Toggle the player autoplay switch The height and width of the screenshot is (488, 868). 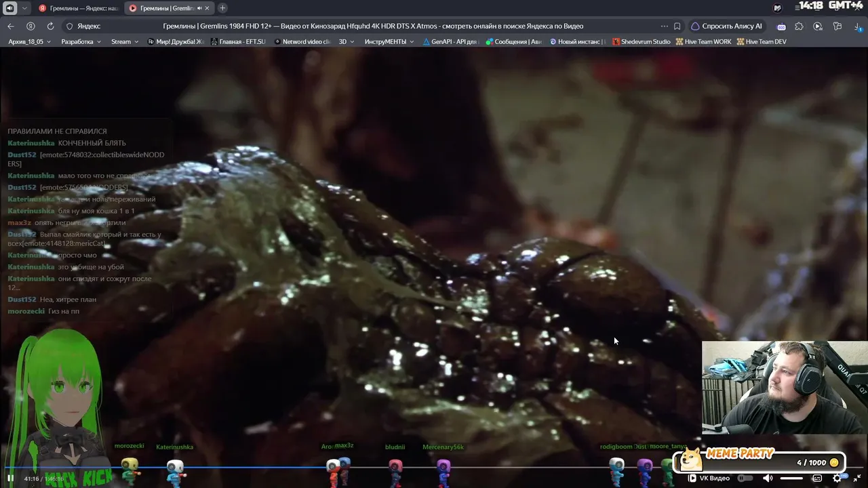(x=745, y=479)
